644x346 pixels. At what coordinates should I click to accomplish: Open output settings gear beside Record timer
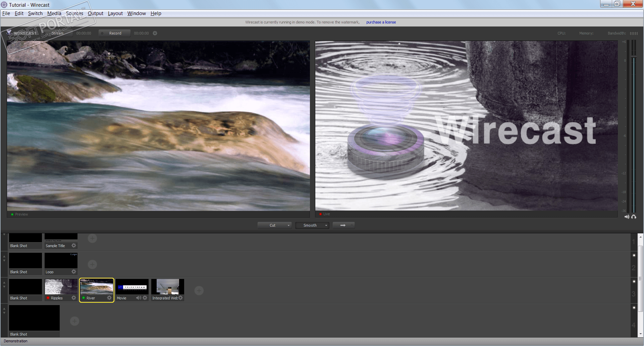(155, 33)
